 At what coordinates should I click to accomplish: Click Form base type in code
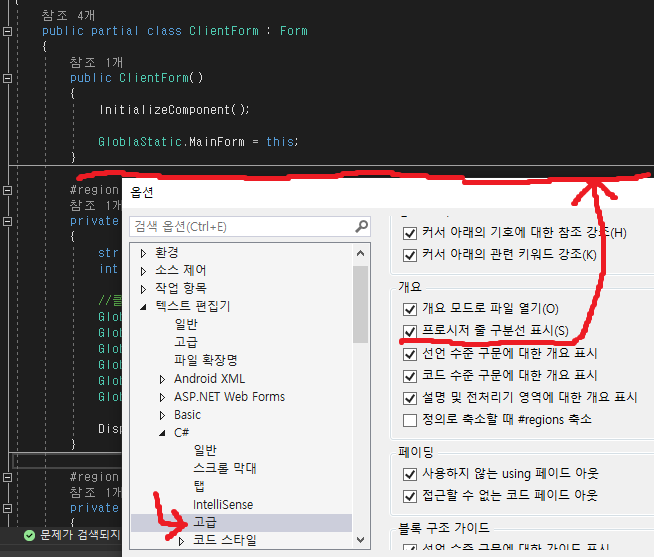click(x=294, y=31)
